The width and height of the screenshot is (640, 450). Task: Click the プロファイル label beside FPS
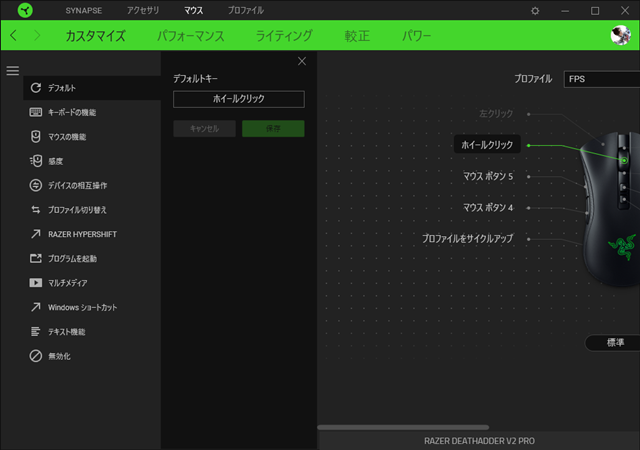coord(533,79)
